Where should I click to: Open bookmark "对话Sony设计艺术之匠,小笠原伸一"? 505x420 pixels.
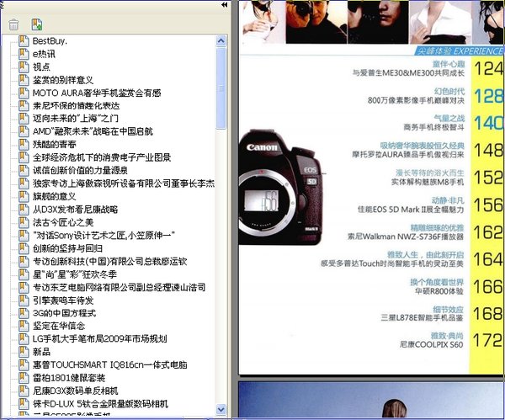[x=104, y=235]
